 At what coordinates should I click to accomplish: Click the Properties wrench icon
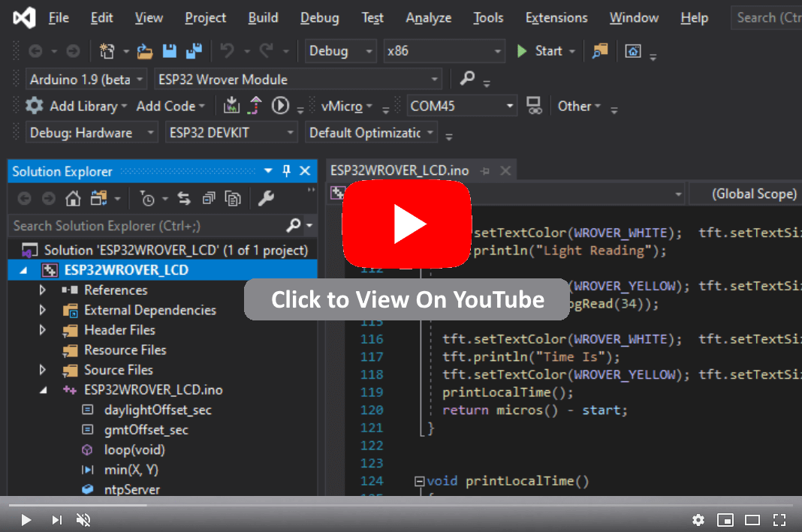click(266, 198)
